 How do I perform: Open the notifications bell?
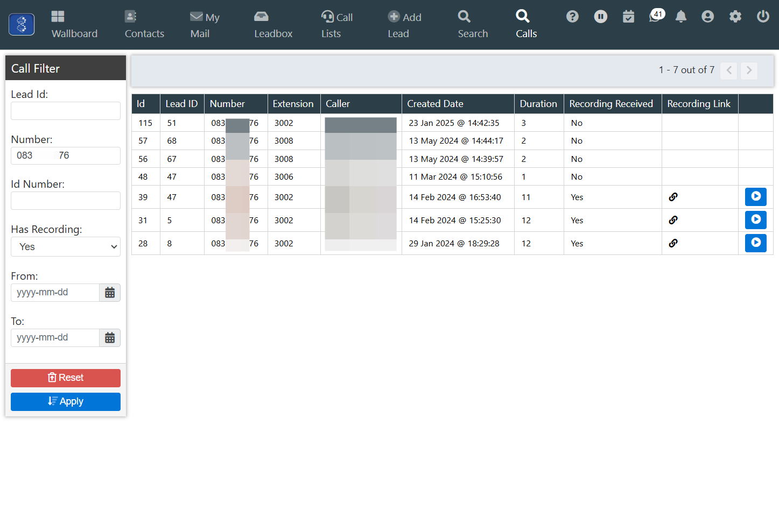pyautogui.click(x=681, y=17)
